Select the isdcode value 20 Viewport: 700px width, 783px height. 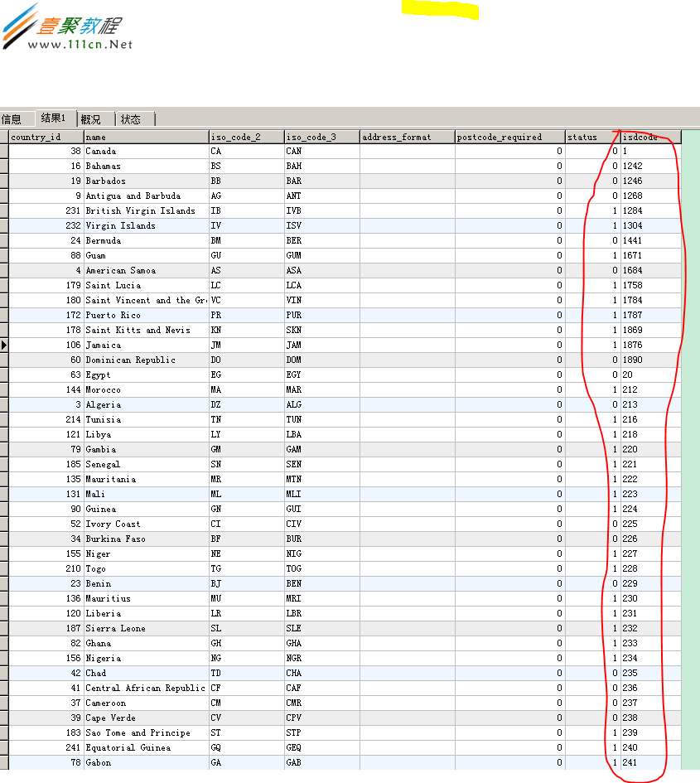651,375
